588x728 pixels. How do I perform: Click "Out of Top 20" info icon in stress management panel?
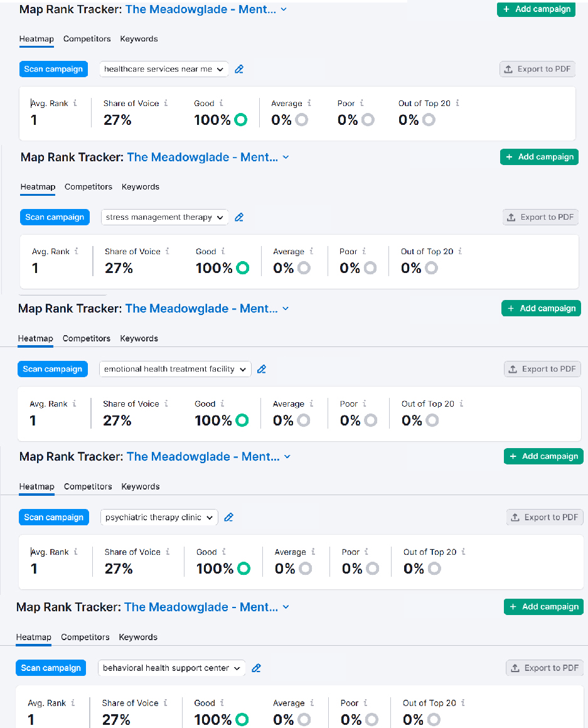(460, 251)
